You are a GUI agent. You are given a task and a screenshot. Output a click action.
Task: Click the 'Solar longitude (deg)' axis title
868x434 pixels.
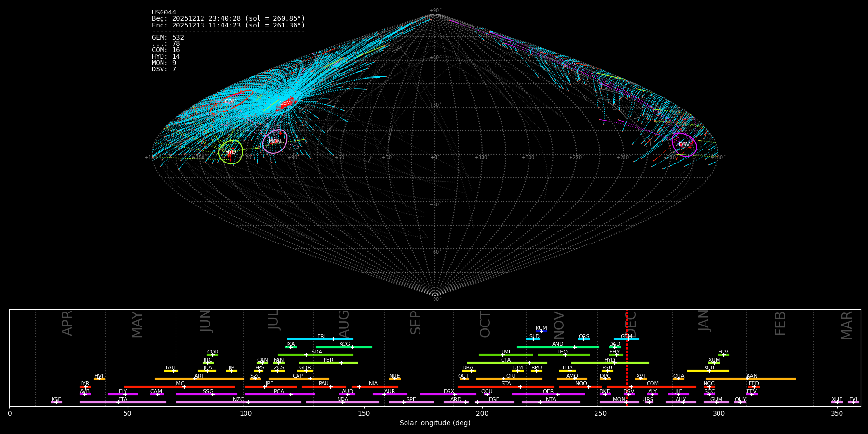click(435, 423)
